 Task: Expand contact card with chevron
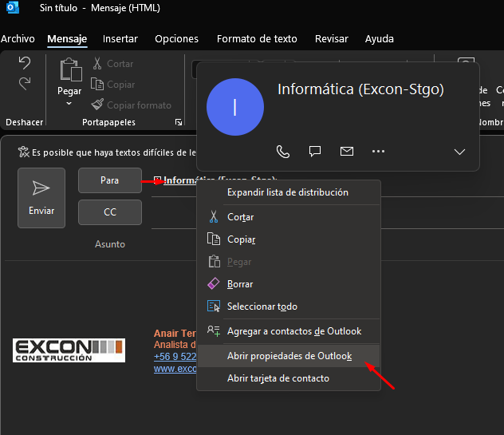pos(459,152)
